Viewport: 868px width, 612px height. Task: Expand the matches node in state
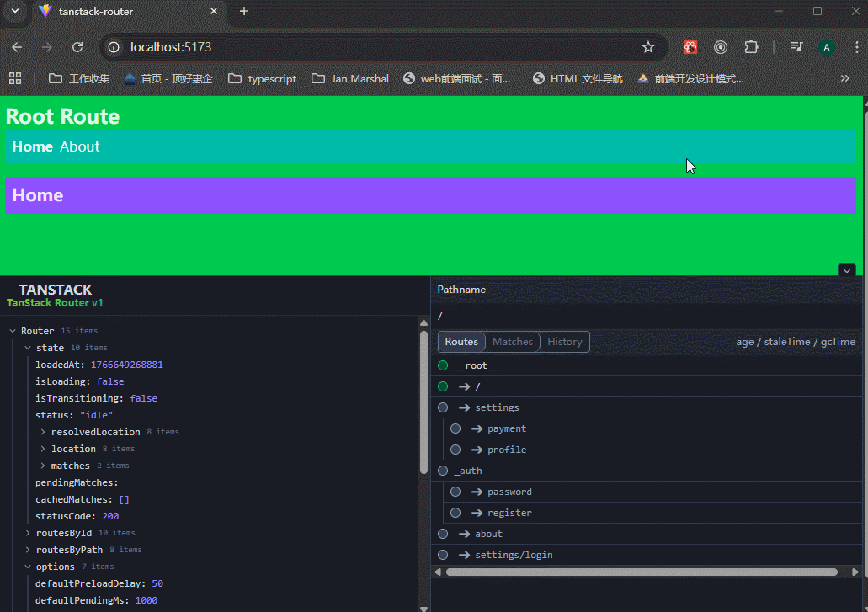tap(43, 466)
